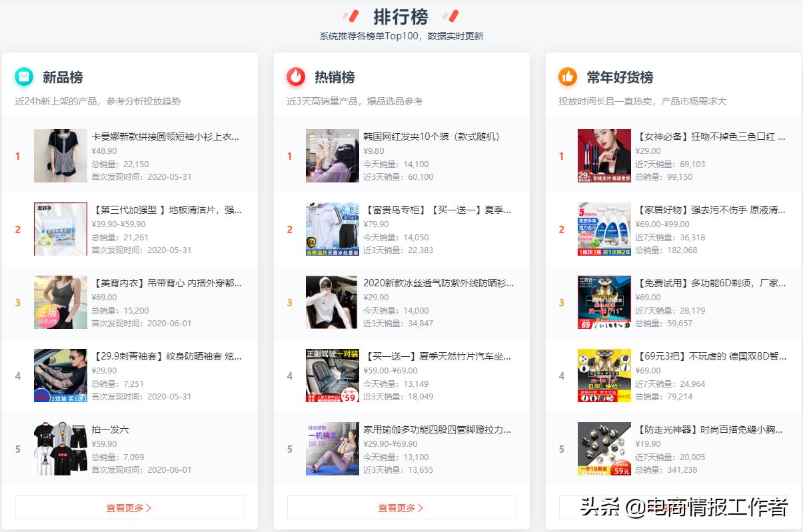
Task: Click the 【免费试用】多功能6D剃须 product image
Action: [x=603, y=302]
